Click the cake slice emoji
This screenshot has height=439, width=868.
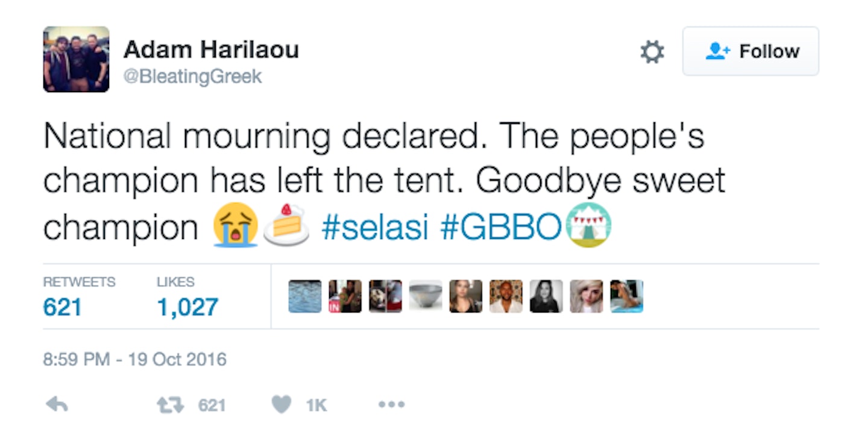tap(286, 226)
